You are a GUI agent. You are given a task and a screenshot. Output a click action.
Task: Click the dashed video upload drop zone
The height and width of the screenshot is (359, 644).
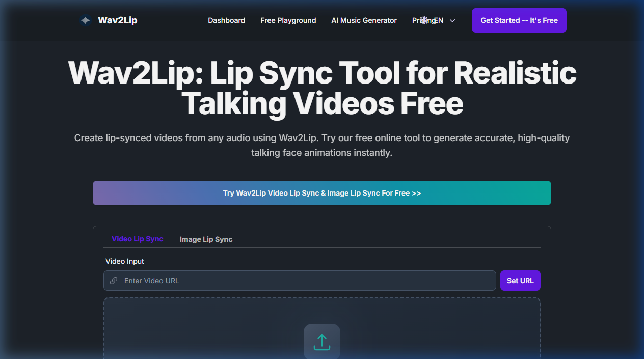[x=204, y=326]
